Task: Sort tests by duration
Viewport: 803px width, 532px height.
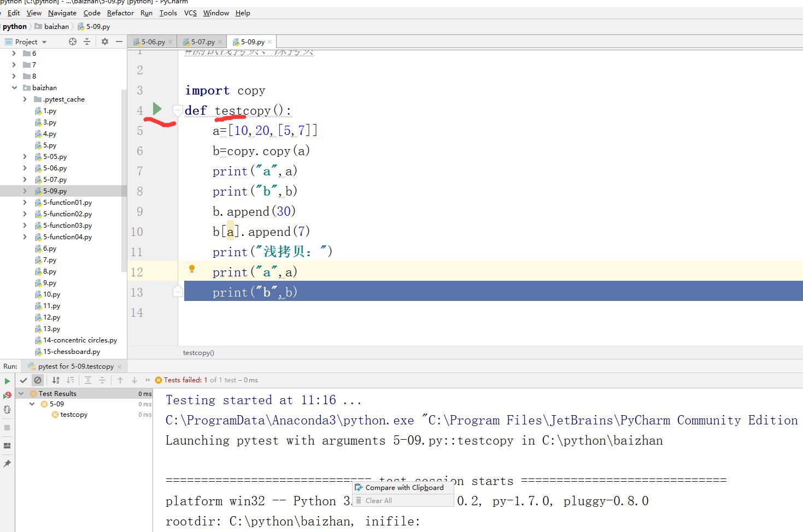Action: (70, 380)
